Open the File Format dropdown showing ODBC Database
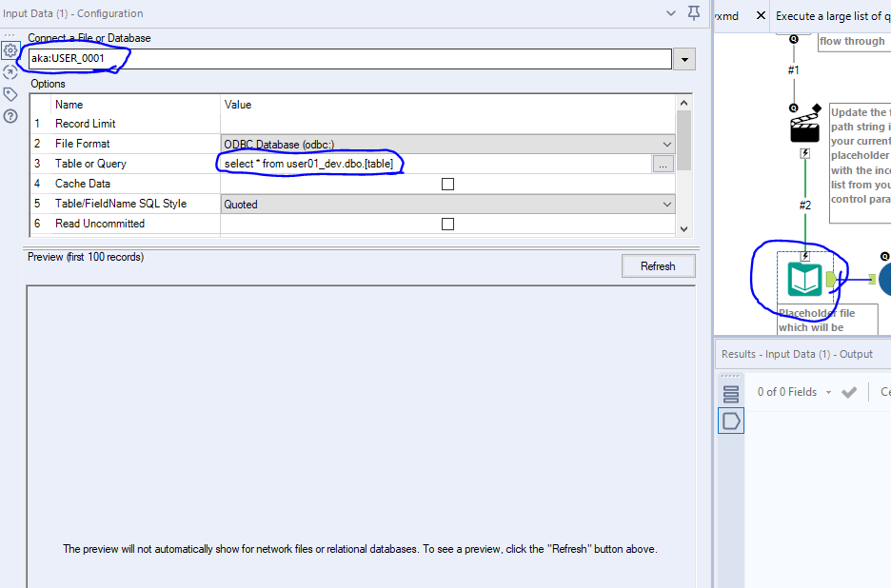The image size is (891, 588). click(669, 144)
